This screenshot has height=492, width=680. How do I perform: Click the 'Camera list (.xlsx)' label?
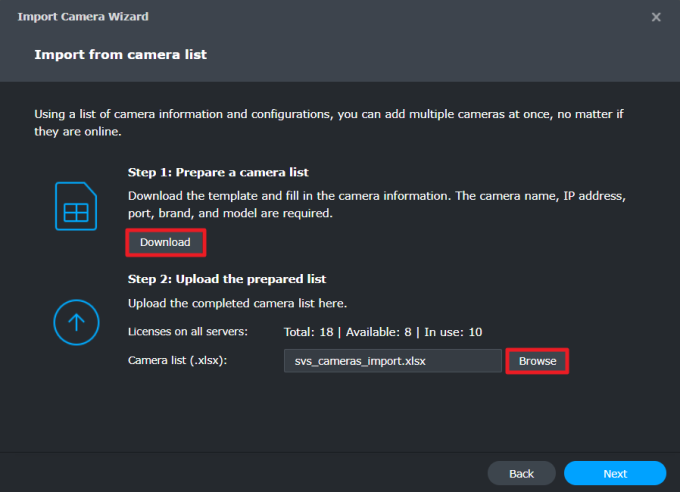click(x=178, y=360)
